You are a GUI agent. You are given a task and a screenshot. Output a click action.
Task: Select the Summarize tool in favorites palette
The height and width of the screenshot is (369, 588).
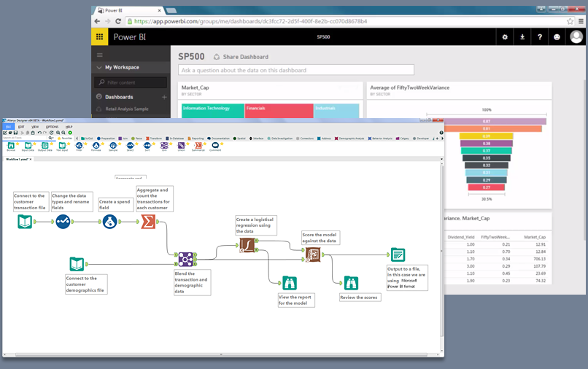point(198,146)
